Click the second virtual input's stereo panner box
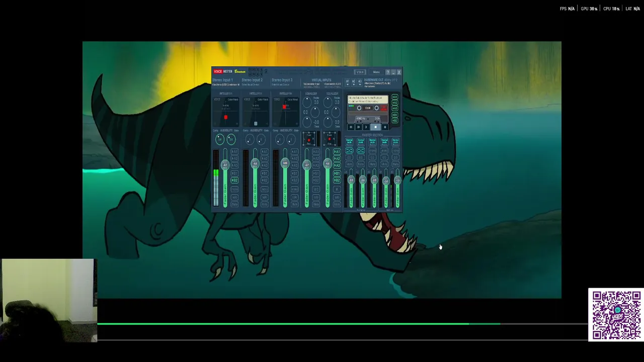644x362 pixels. point(330,139)
